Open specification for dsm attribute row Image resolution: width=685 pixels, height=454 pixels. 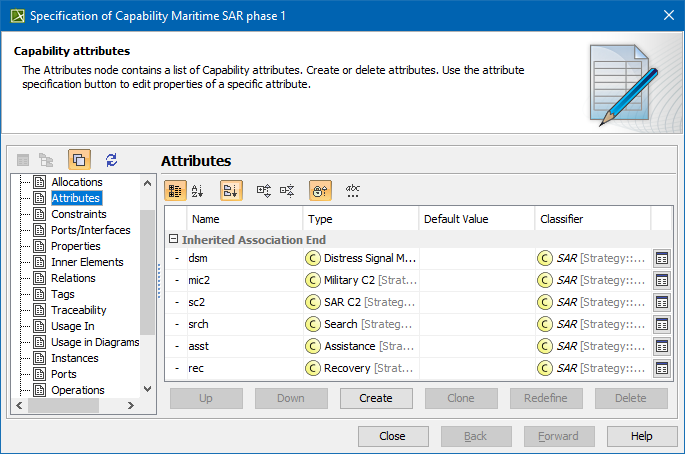click(661, 258)
